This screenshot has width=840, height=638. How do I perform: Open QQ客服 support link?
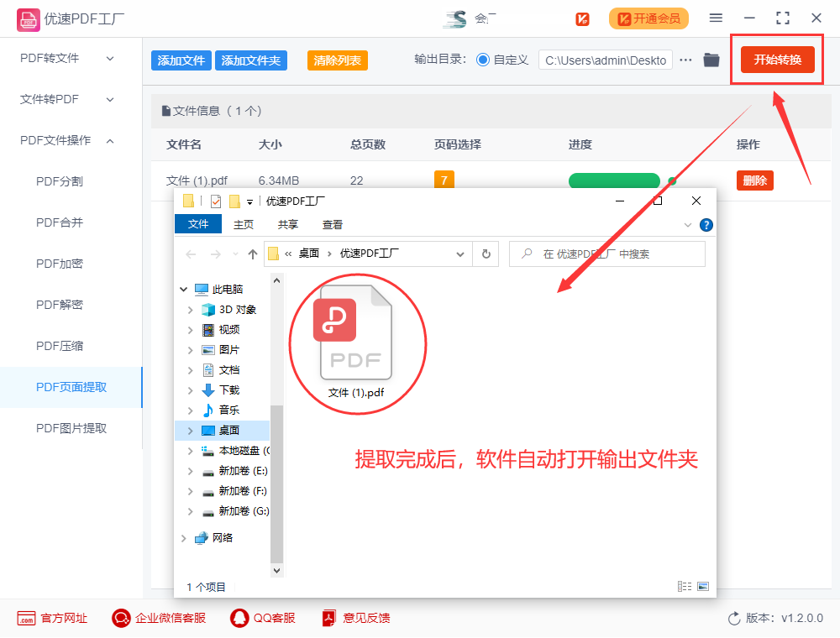pyautogui.click(x=262, y=618)
